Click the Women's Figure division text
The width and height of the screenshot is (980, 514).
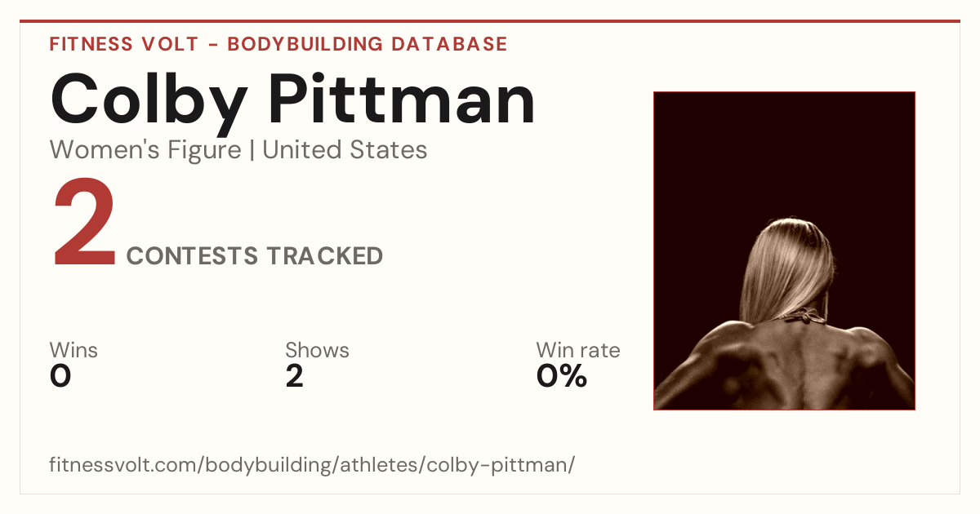pos(145,150)
